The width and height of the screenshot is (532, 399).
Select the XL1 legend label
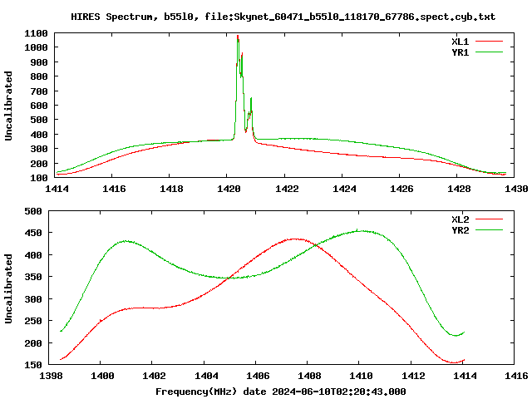(x=460, y=42)
